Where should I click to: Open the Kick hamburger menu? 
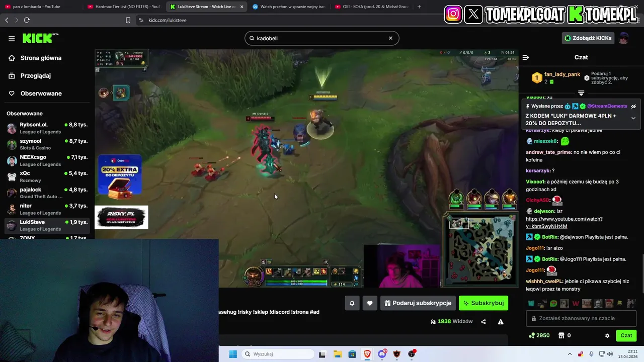(x=12, y=38)
